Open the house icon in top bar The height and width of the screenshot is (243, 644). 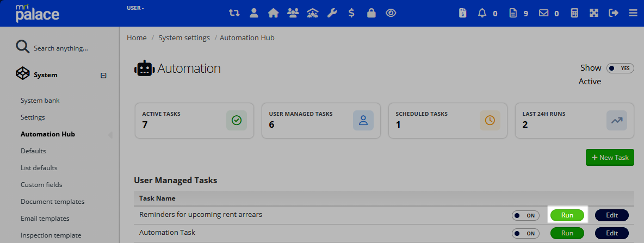click(x=273, y=13)
